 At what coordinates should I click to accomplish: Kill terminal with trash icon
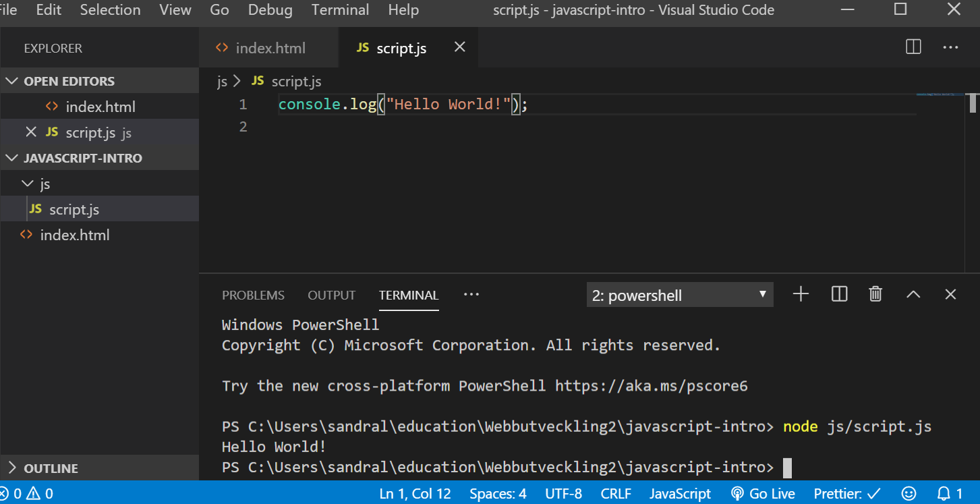(875, 294)
